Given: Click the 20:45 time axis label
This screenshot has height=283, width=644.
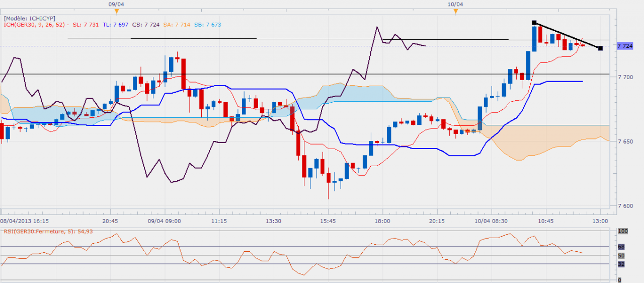Looking at the screenshot, I should (110, 221).
